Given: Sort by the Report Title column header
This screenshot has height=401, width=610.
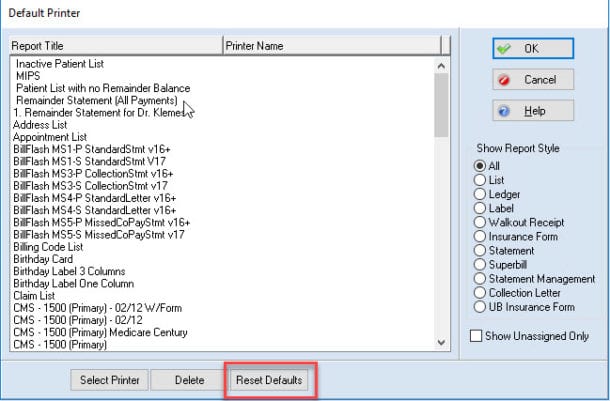Looking at the screenshot, I should pos(116,46).
